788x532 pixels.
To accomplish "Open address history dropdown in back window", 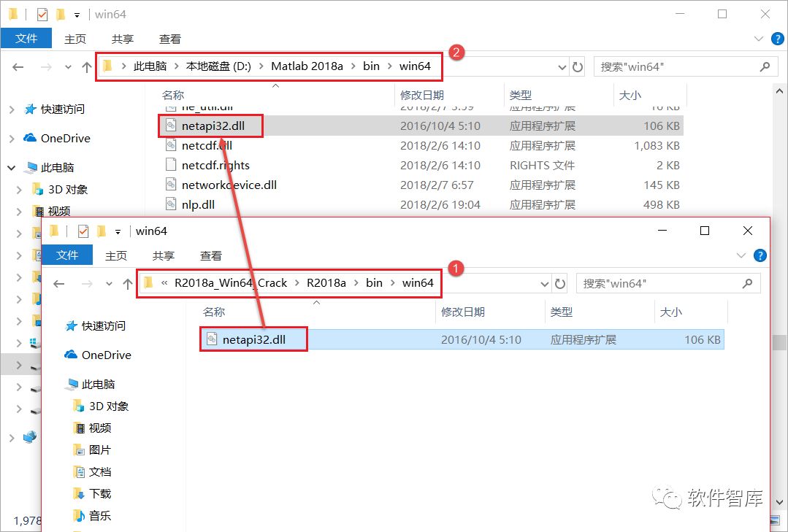I will point(562,67).
